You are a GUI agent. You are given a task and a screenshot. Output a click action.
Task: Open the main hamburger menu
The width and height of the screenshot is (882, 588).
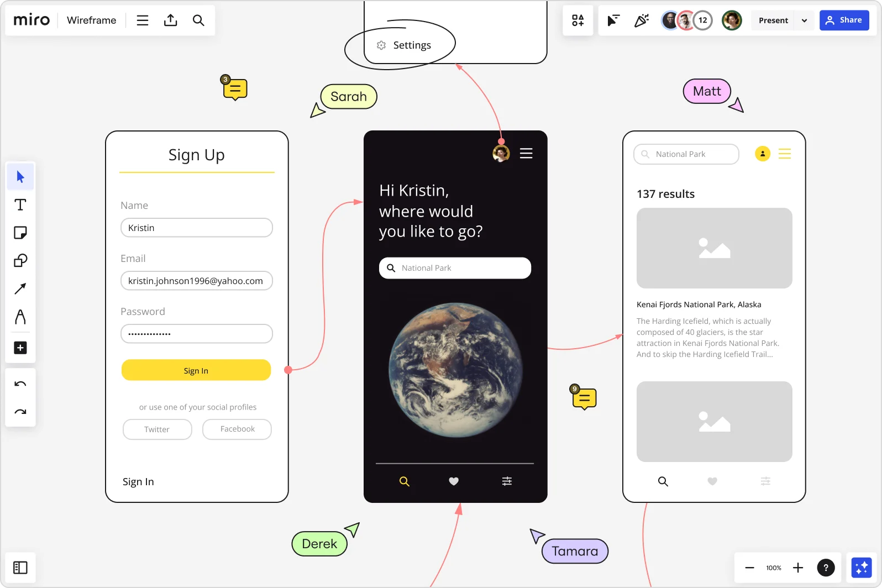click(x=143, y=20)
